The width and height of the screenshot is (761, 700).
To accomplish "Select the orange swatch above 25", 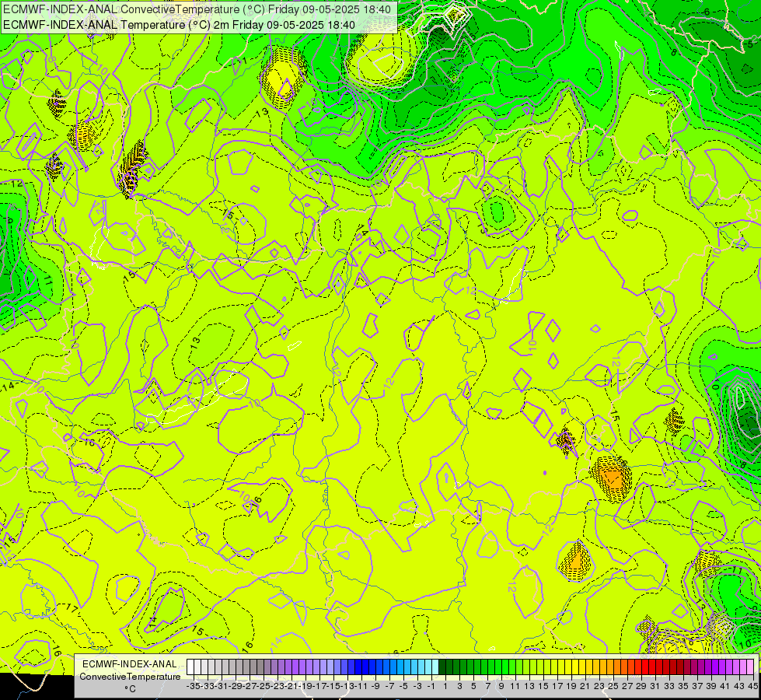I will click(610, 667).
